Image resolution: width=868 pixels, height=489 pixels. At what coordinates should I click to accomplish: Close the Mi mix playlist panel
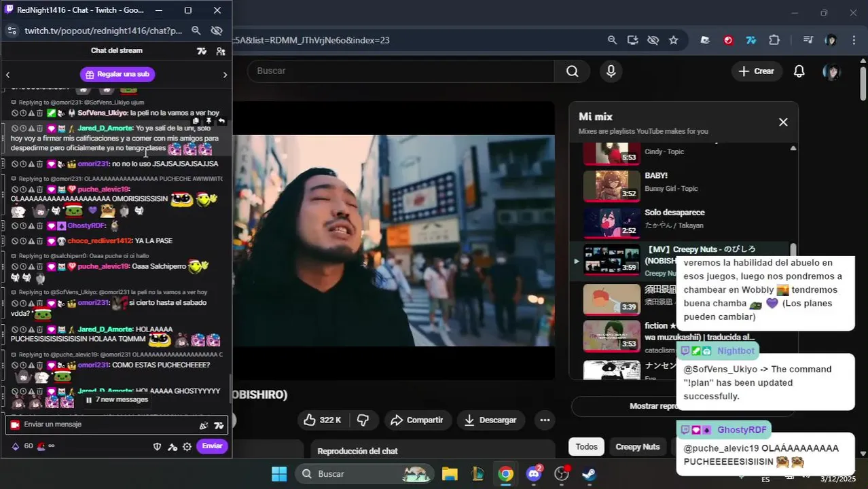(783, 122)
